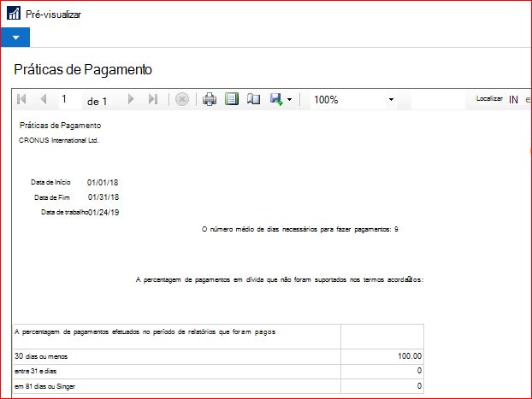The height and width of the screenshot is (399, 532).
Task: Click the export save disk icon
Action: point(276,99)
